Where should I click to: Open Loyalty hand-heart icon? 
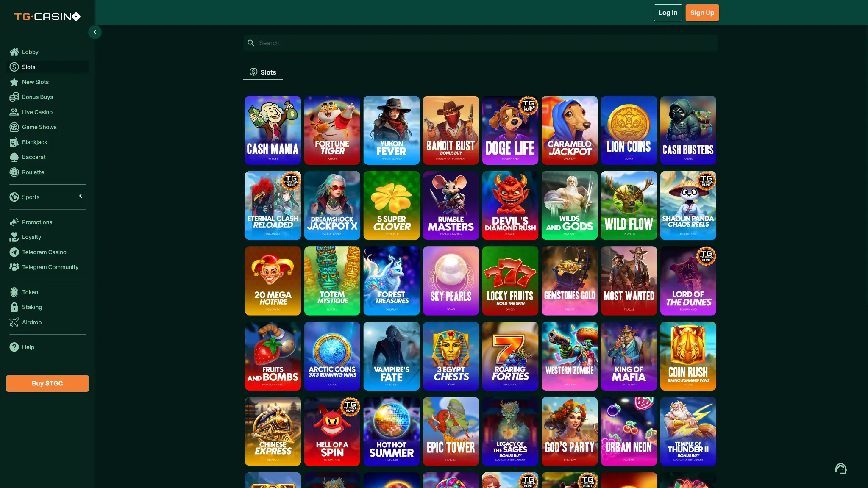pyautogui.click(x=14, y=237)
